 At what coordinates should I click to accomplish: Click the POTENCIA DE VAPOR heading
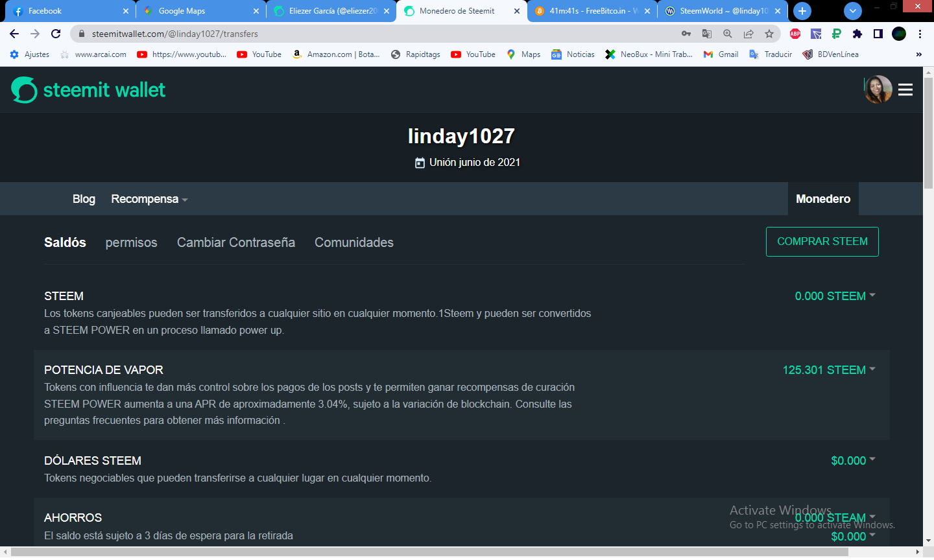[104, 370]
